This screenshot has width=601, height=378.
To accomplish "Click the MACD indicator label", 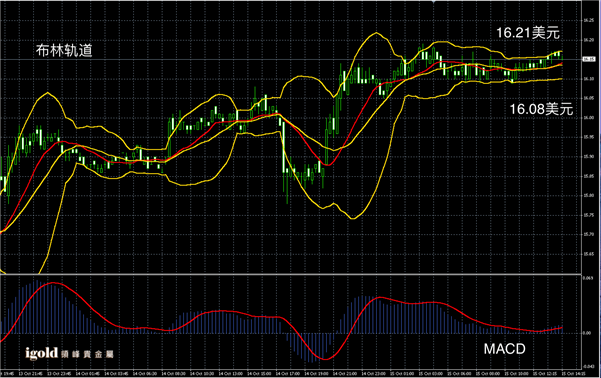I will coord(504,349).
